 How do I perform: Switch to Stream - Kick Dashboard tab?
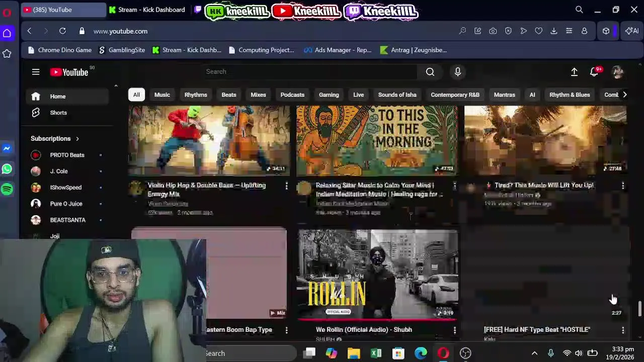pyautogui.click(x=147, y=10)
